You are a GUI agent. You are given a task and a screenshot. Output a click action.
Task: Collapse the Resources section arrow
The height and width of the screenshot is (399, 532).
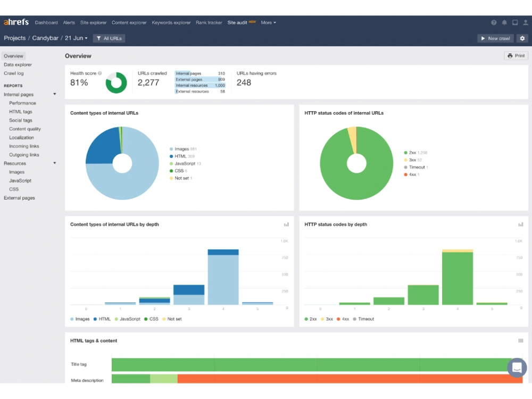(55, 163)
